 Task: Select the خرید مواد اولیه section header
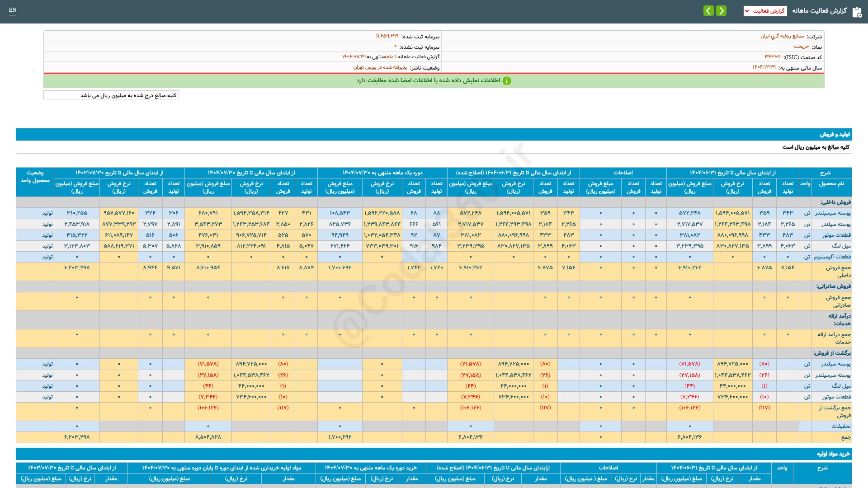coord(833,454)
